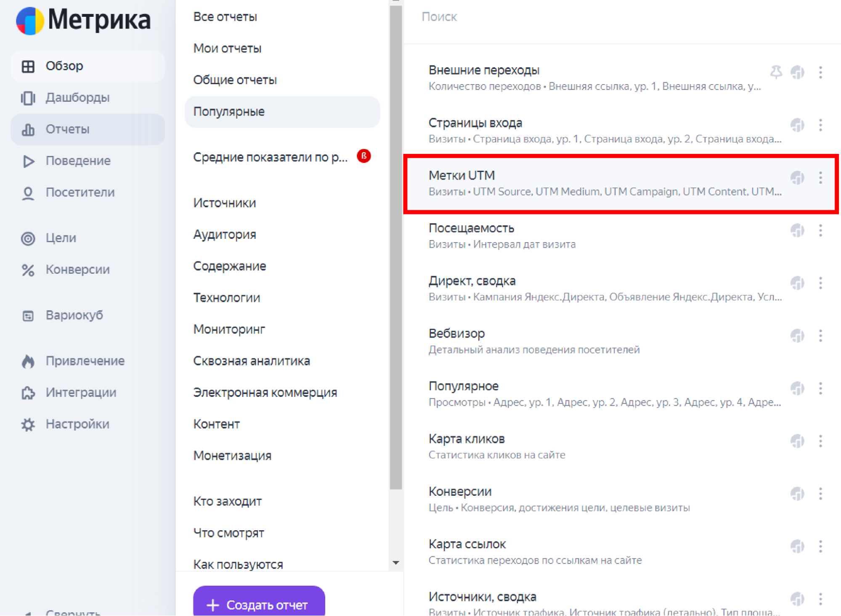The width and height of the screenshot is (841, 616).
Task: Click the report list scrollbar
Action: tap(395, 248)
